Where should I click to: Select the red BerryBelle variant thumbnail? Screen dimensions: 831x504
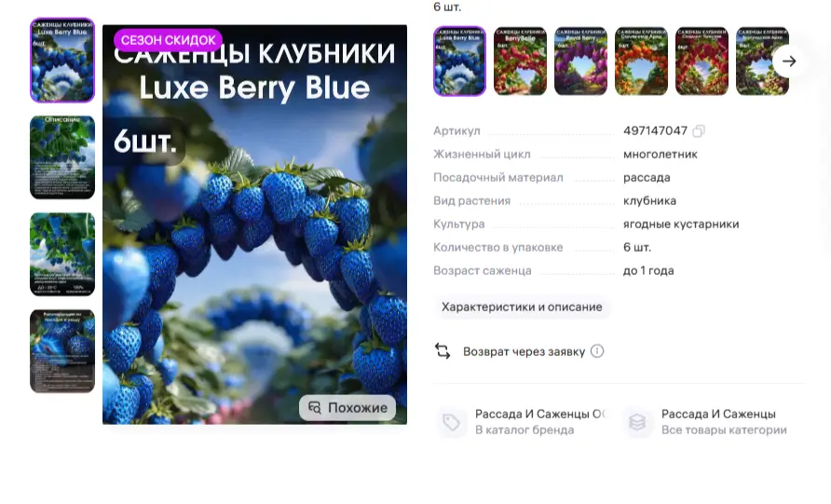pos(520,61)
